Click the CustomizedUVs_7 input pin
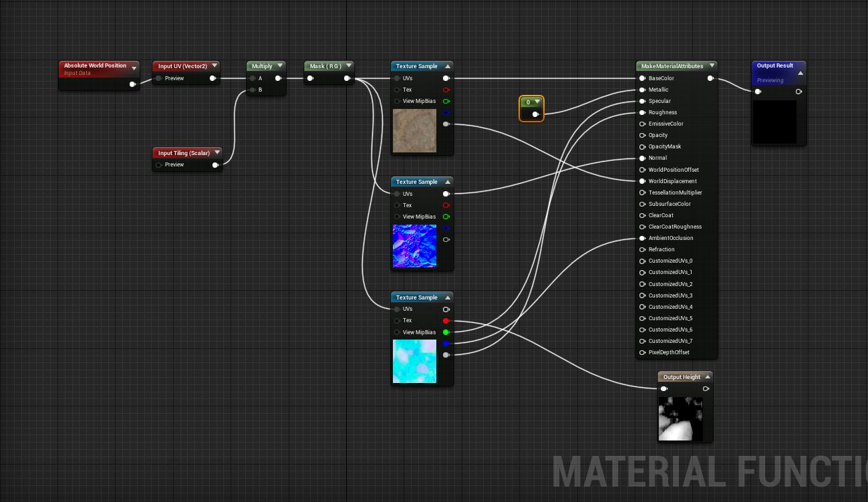This screenshot has width=868, height=502. point(642,341)
